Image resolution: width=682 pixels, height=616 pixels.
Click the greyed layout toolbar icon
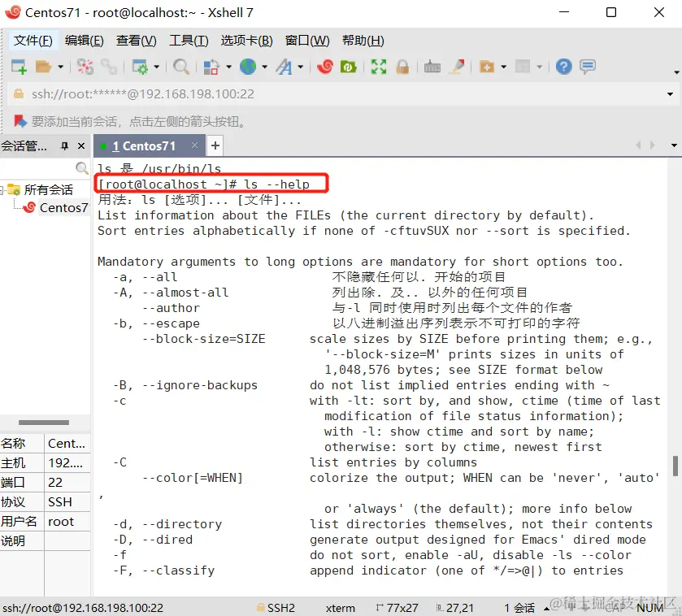point(523,67)
